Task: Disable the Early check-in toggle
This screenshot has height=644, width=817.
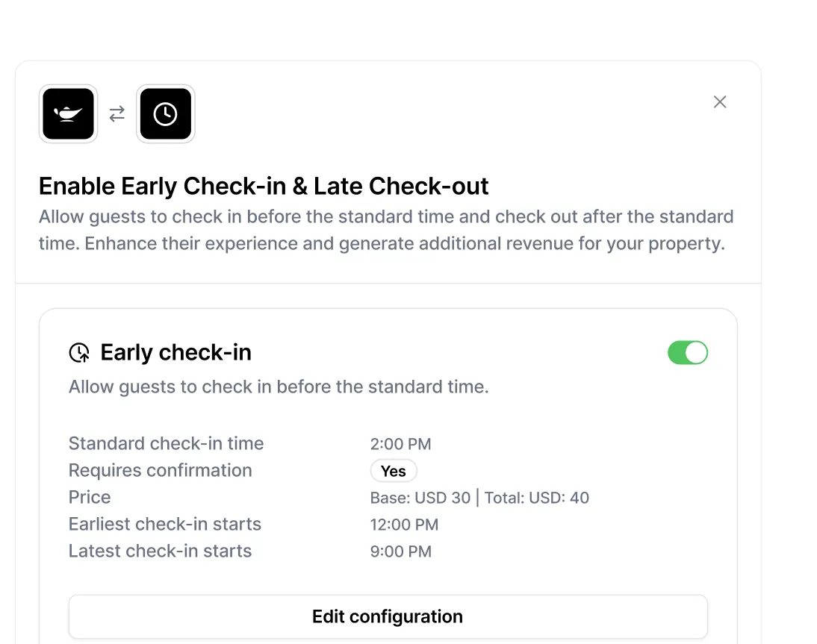Action: click(x=687, y=353)
